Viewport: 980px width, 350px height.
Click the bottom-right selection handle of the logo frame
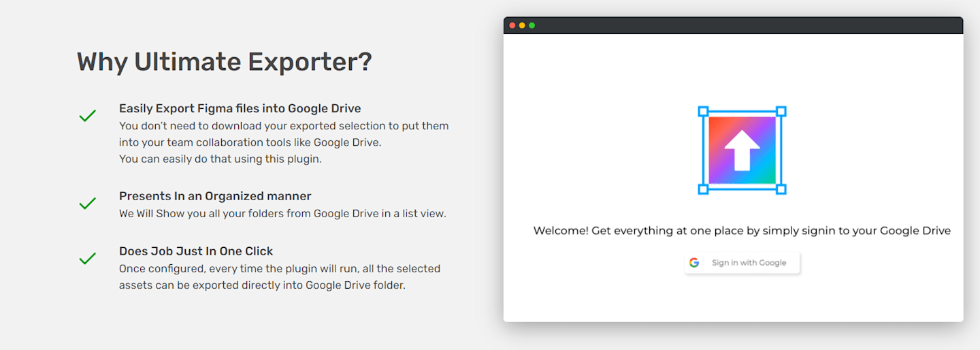pos(781,189)
